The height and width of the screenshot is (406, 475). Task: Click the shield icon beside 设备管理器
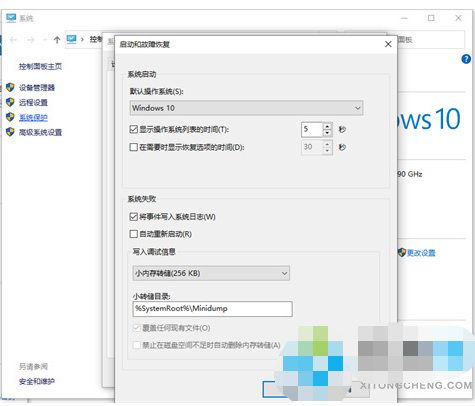[10, 87]
